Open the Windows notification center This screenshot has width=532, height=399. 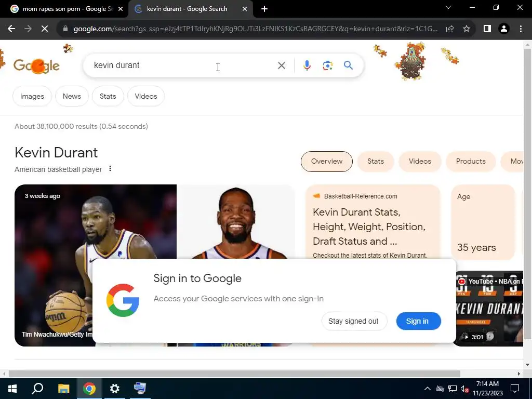[x=515, y=389]
